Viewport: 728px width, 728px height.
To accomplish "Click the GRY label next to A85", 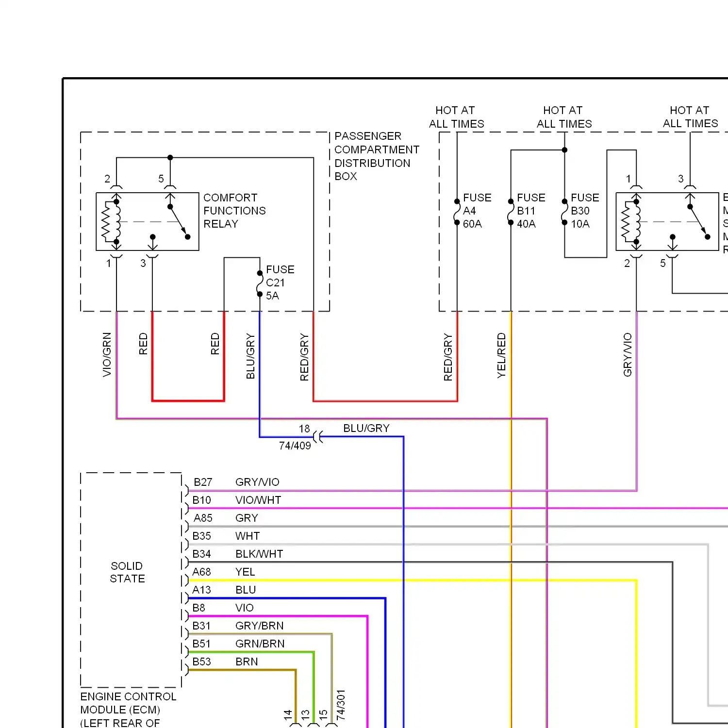I will click(247, 518).
